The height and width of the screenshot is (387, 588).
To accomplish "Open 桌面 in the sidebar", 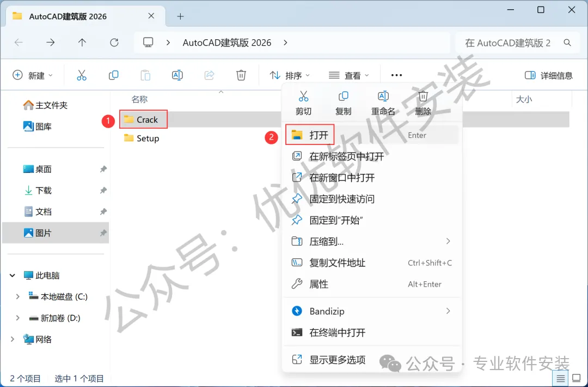I will (38, 170).
